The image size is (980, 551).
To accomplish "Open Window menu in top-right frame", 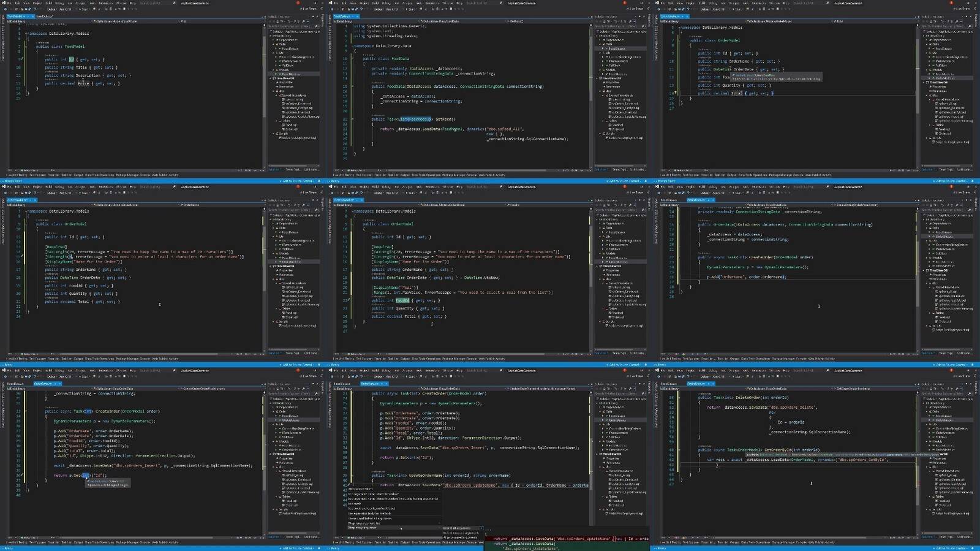I will coord(774,3).
